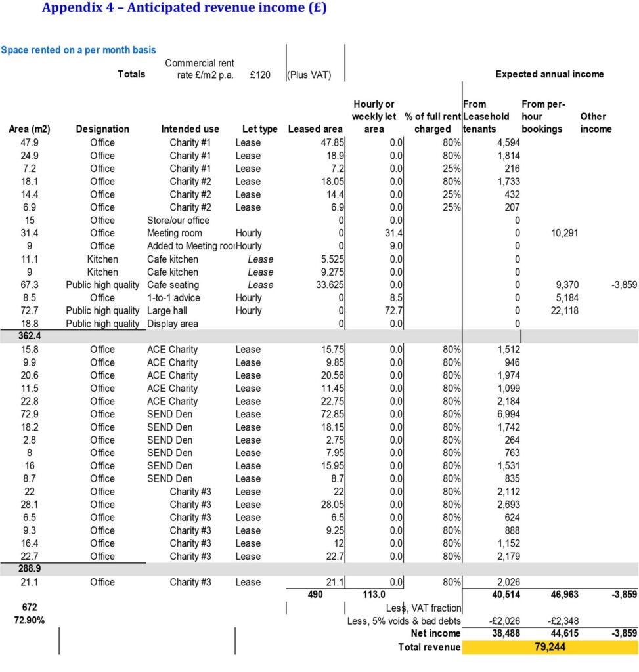Select the highlighted 79,244 total revenue cell

[x=550, y=647]
